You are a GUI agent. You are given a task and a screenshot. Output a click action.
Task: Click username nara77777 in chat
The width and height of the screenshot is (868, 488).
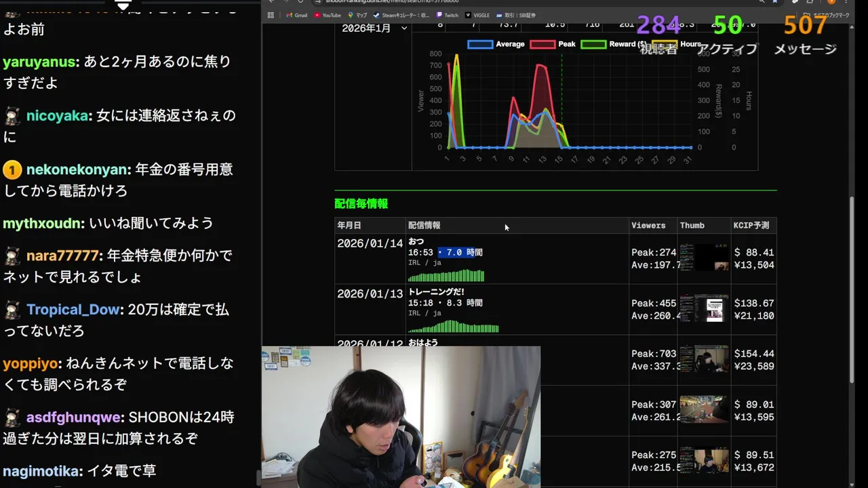pyautogui.click(x=63, y=256)
